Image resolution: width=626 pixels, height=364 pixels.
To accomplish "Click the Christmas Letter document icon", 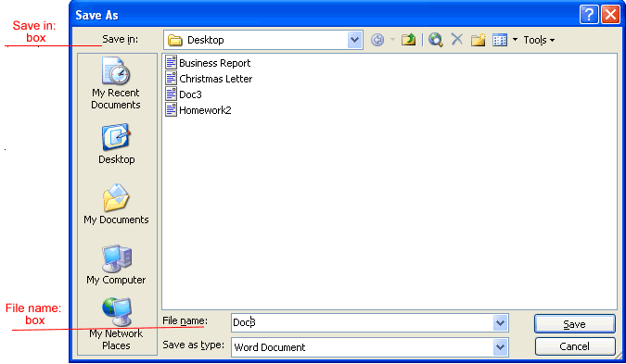I will click(171, 78).
